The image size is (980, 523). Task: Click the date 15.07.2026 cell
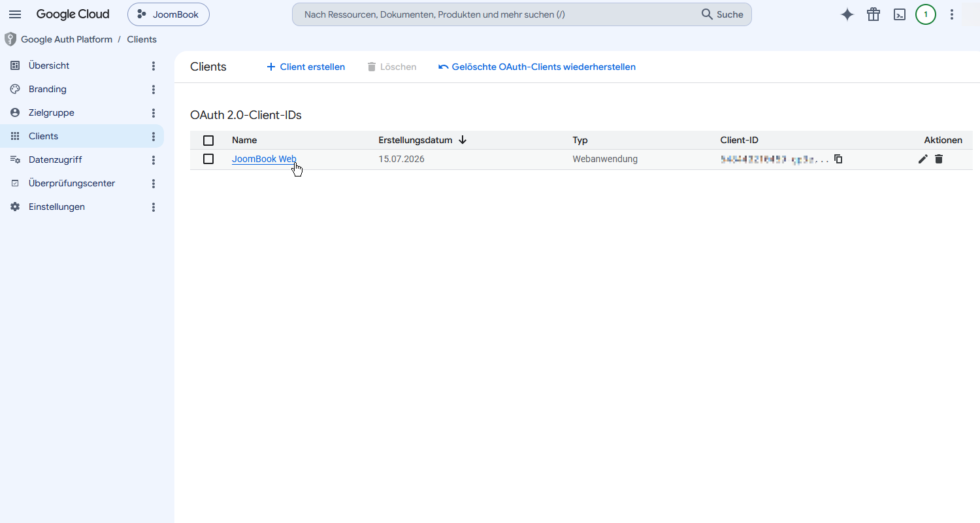click(x=401, y=159)
